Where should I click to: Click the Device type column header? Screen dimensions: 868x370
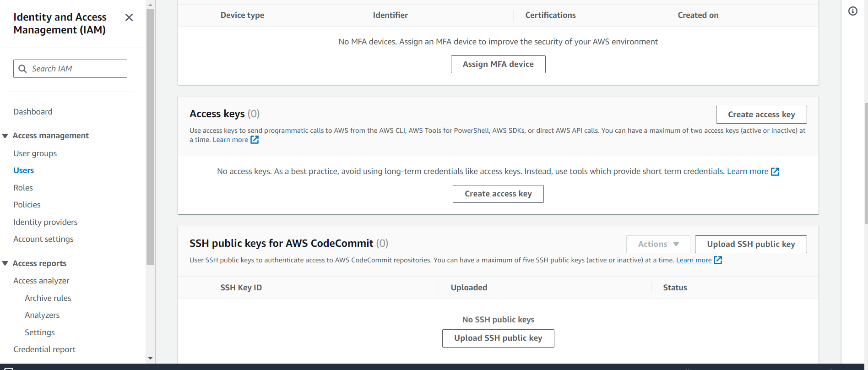pos(242,15)
